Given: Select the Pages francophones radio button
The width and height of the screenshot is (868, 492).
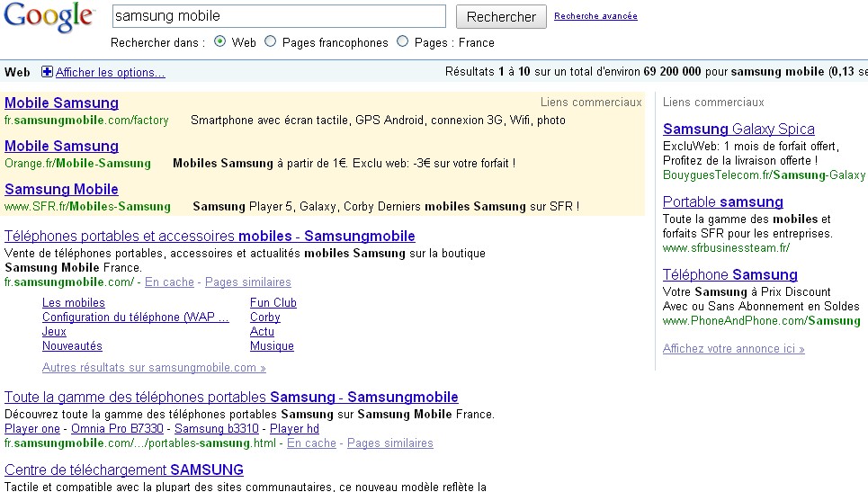Looking at the screenshot, I should tap(270, 41).
